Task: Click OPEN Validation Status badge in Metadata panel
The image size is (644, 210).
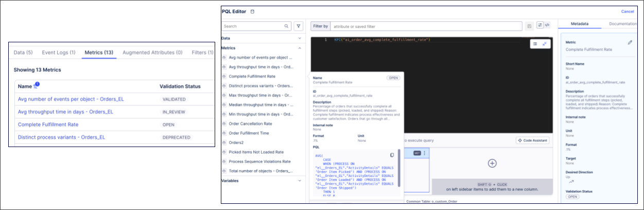Action: pos(572,197)
